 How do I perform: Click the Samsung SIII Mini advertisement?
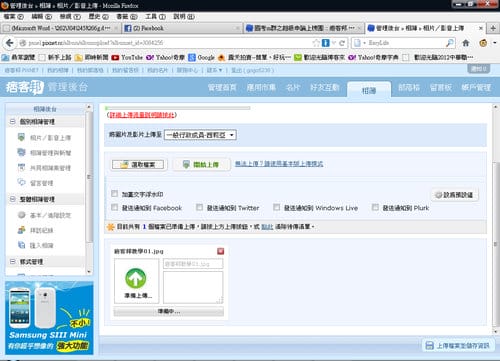coord(49,318)
